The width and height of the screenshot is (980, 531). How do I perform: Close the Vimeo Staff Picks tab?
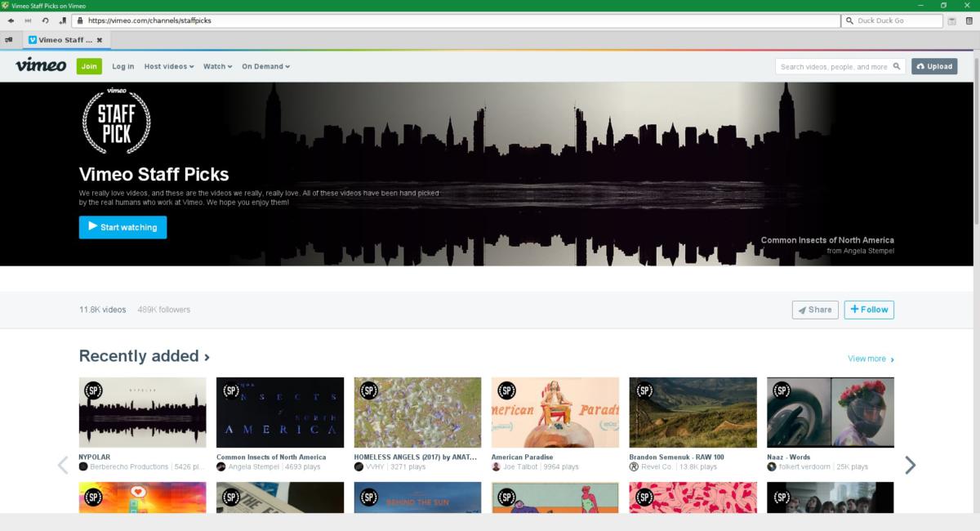click(x=100, y=39)
